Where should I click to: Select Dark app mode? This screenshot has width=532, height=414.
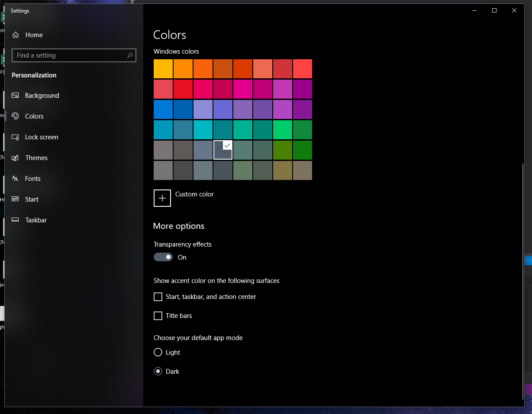pos(158,371)
